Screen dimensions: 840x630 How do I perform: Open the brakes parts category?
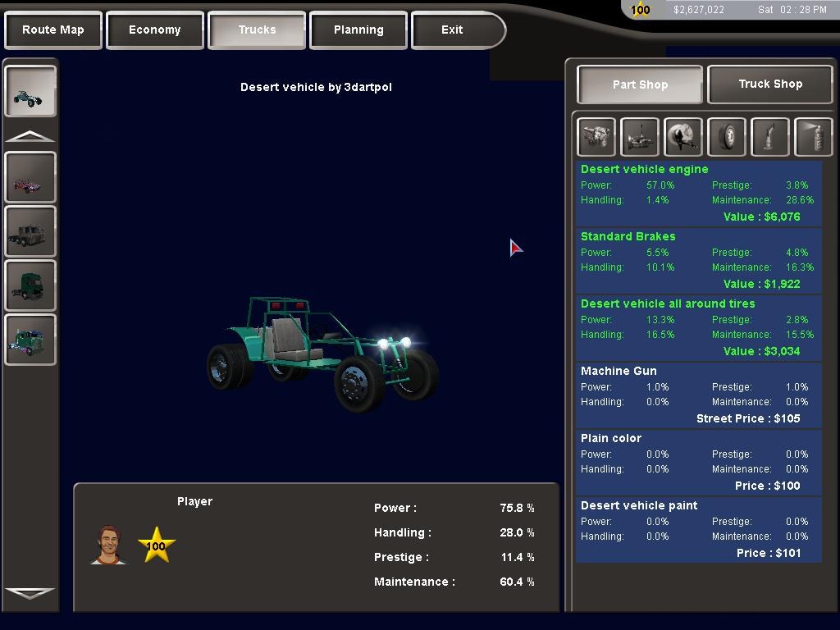pos(683,137)
